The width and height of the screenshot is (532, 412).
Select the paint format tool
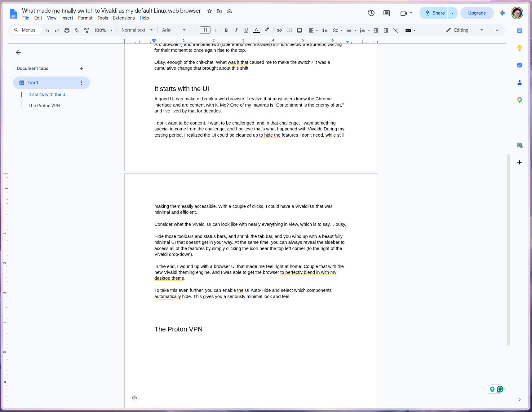click(86, 30)
